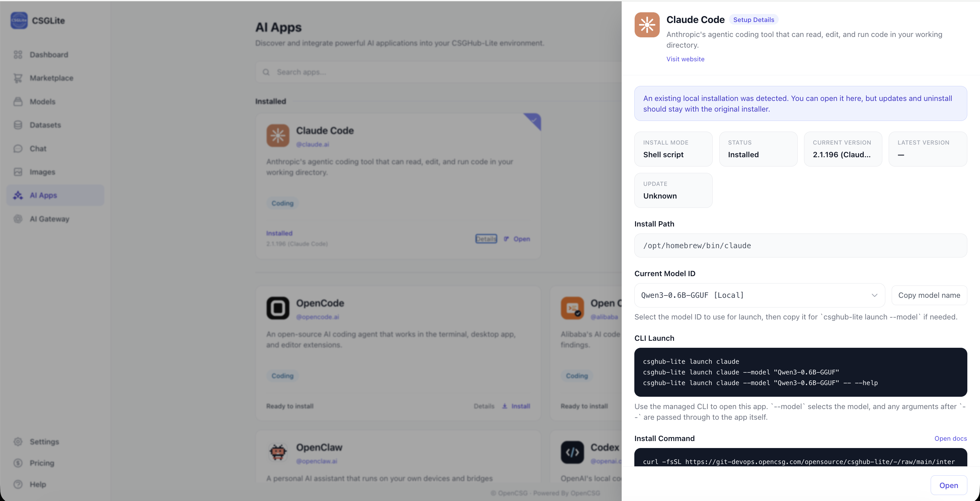Open Marketplace via its cart icon
Viewport: 980px width, 501px height.
click(x=18, y=78)
